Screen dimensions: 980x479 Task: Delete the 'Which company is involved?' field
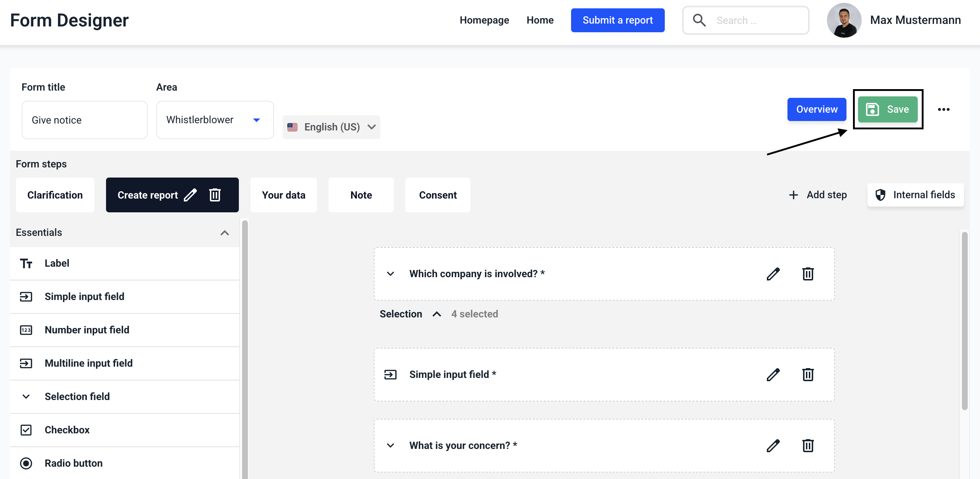point(808,274)
